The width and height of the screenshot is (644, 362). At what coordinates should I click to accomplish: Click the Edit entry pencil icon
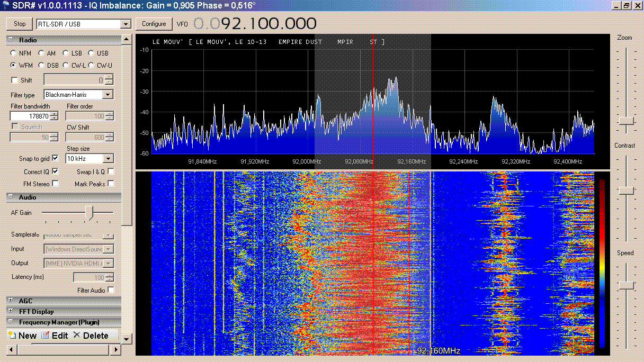point(46,336)
